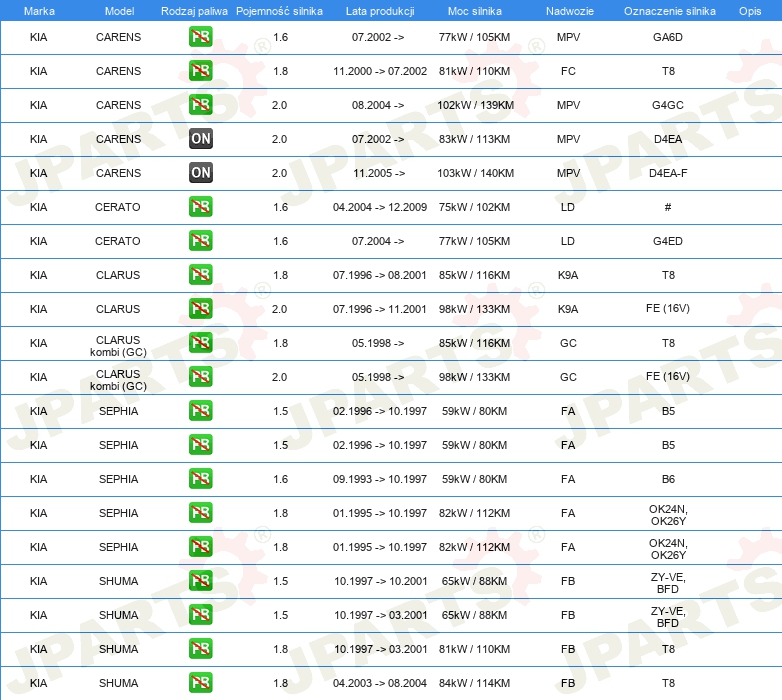Click the Lata produkcji column header
Viewport: 782px width, 700px height.
[x=379, y=10]
